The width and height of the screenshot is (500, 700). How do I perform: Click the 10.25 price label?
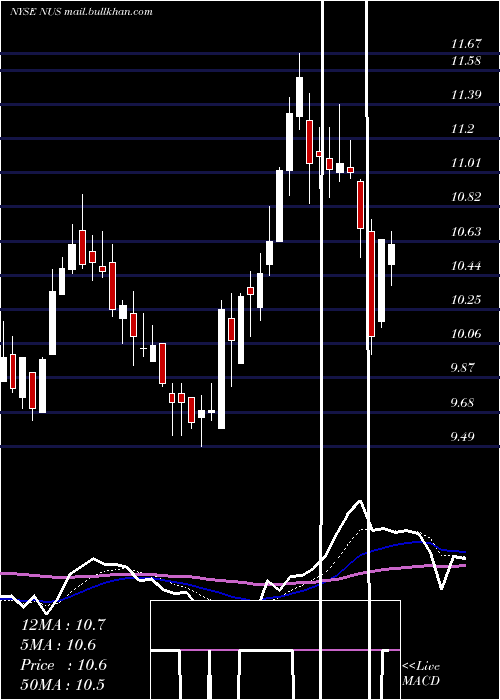pos(466,300)
